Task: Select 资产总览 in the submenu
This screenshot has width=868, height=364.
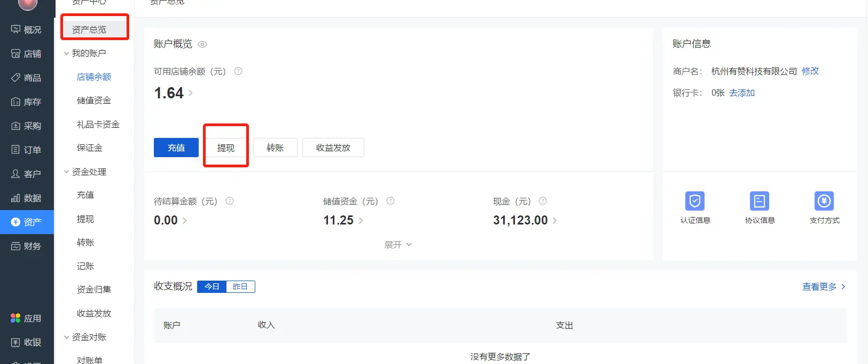Action: pyautogui.click(x=89, y=29)
